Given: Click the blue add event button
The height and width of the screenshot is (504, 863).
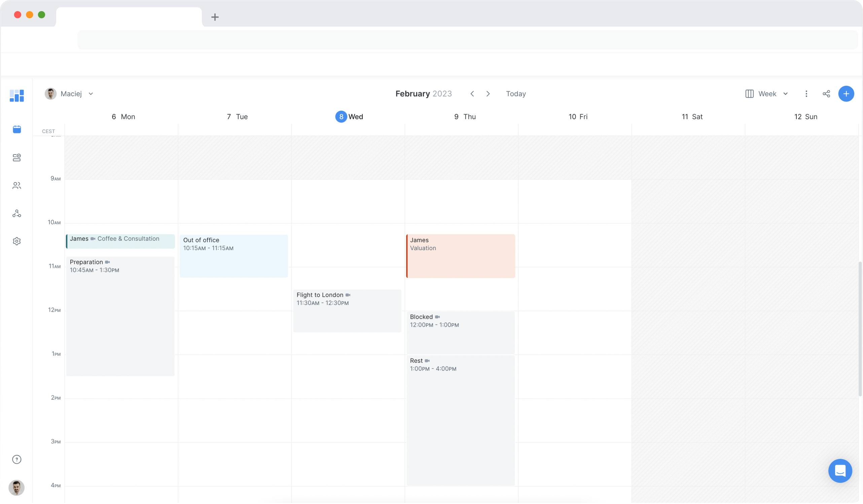Looking at the screenshot, I should click(847, 94).
